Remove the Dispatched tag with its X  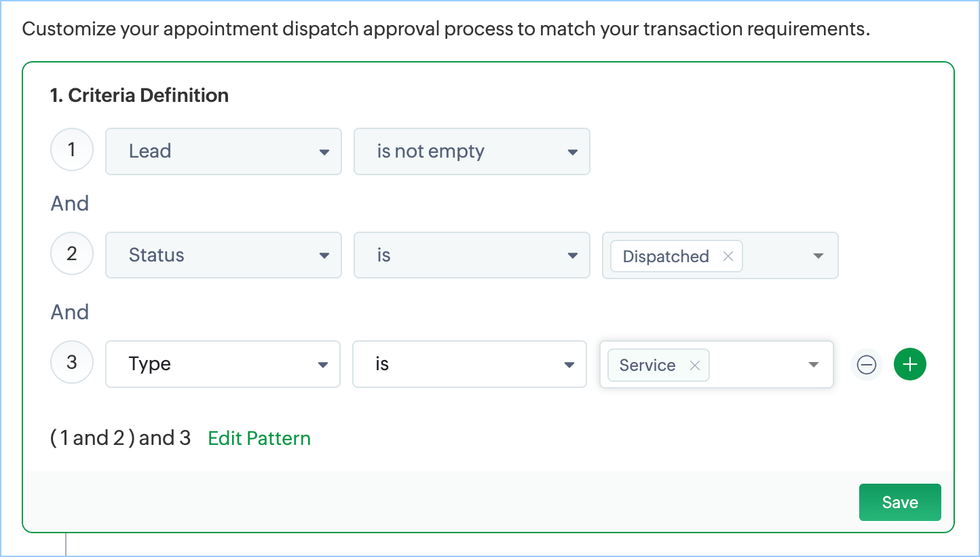click(728, 256)
